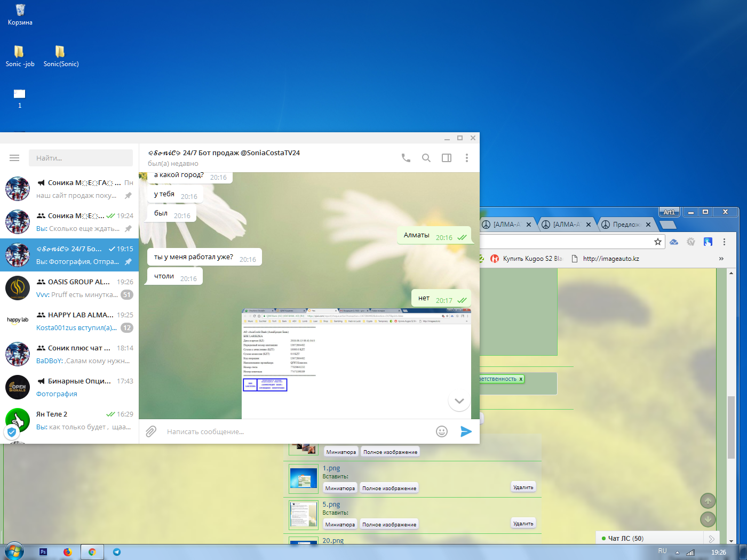The width and height of the screenshot is (747, 560).
Task: Attach a file with the paperclip icon
Action: pyautogui.click(x=151, y=431)
